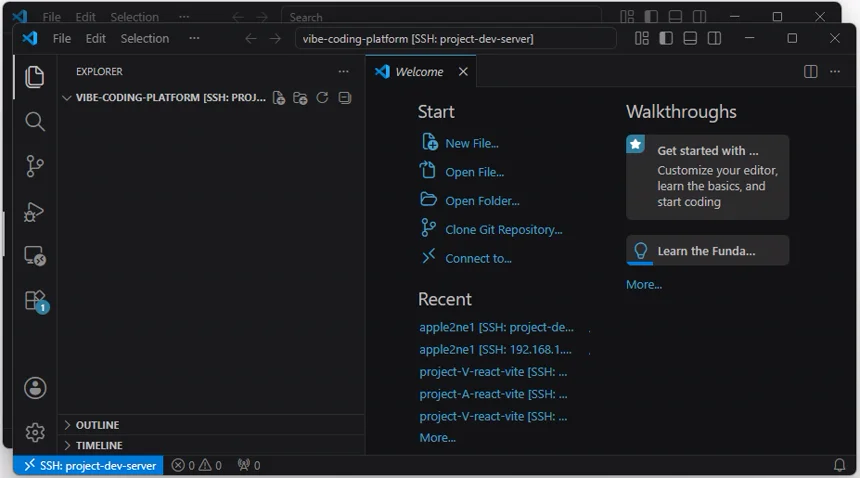Viewport: 860px width, 478px height.
Task: Open recent apple2ne1 [SSH: project-de... entry
Action: [496, 327]
